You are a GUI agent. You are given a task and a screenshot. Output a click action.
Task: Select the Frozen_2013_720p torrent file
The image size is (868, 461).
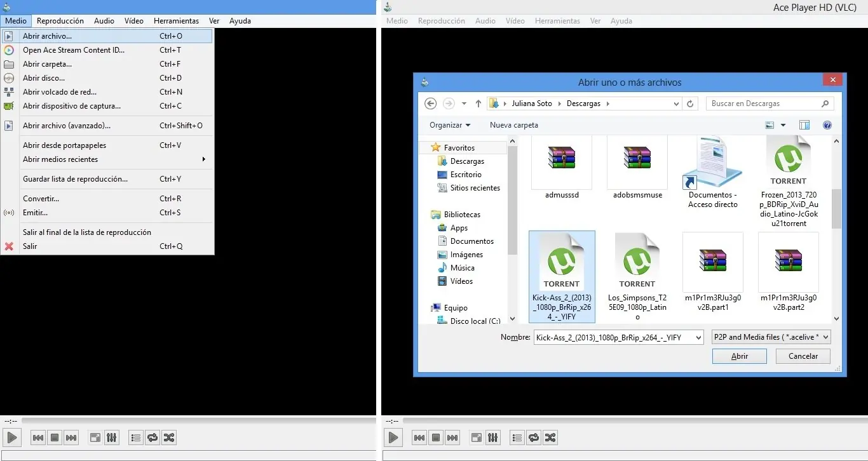pos(789,182)
